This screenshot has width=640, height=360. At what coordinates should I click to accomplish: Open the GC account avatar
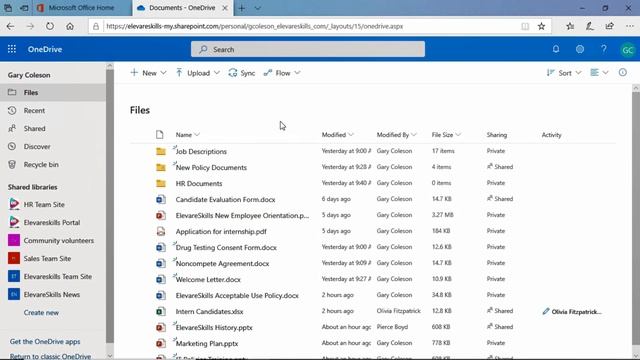[627, 49]
